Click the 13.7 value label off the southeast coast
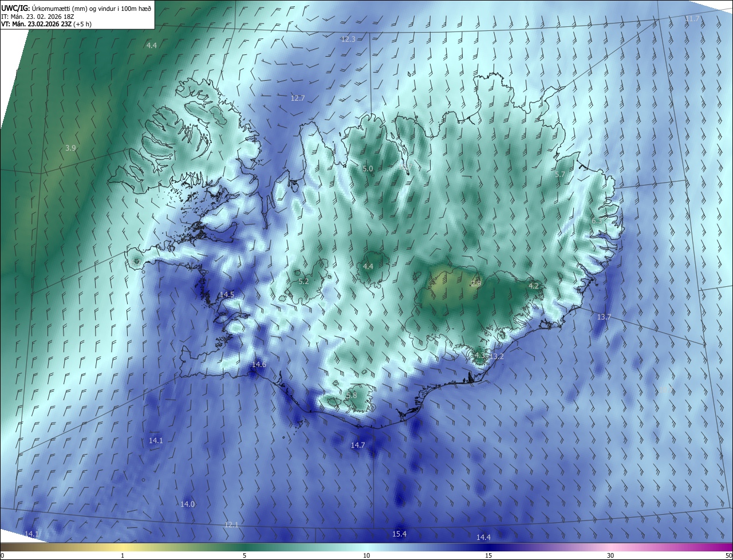The width and height of the screenshot is (733, 560). [x=604, y=317]
